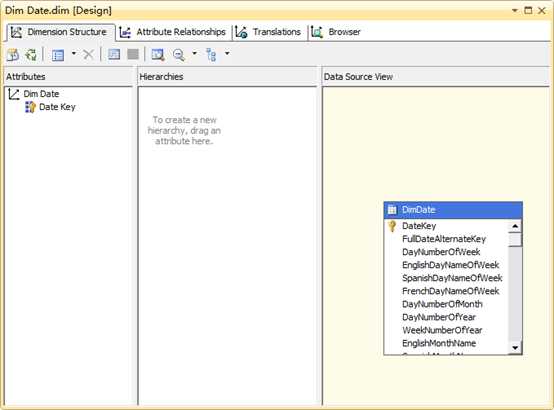Switch to the Dimension Structure tab
This screenshot has width=554, height=410.
pos(60,32)
